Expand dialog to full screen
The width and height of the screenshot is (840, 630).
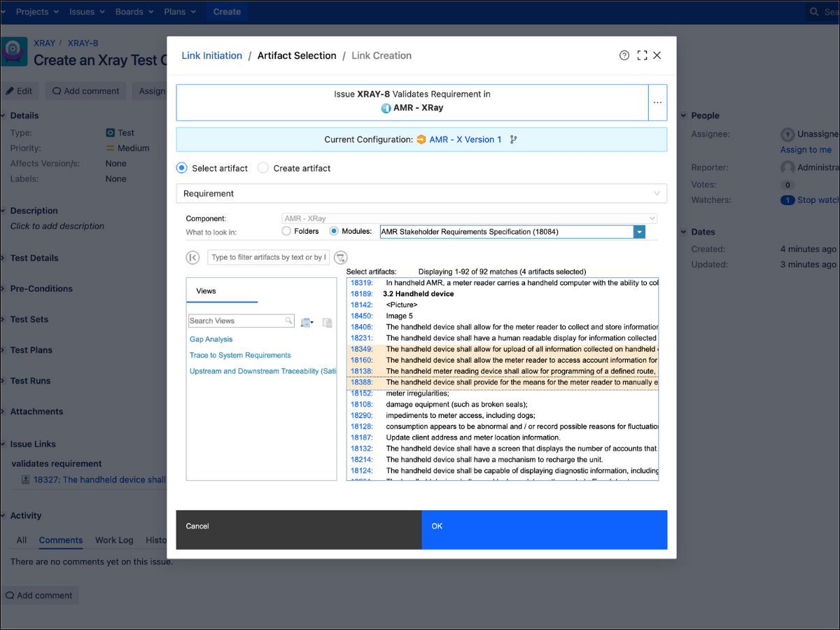[642, 55]
